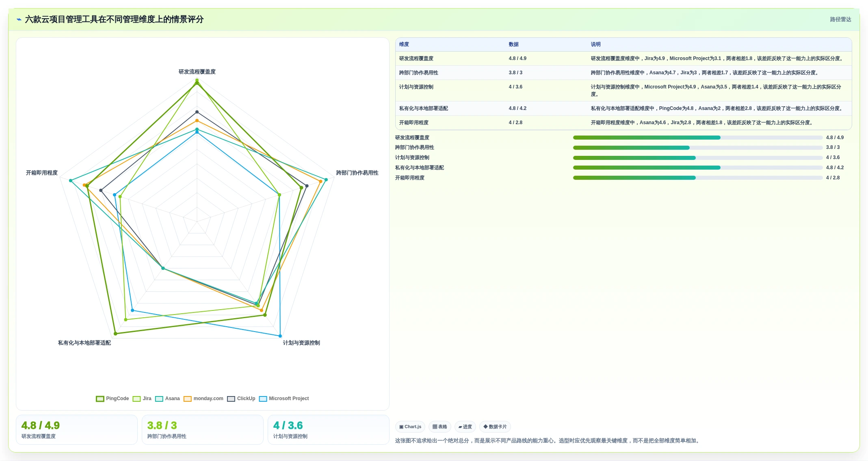
Task: Click the PingCode data point on 私有化与本地部署适配 axis
Action: [115, 334]
